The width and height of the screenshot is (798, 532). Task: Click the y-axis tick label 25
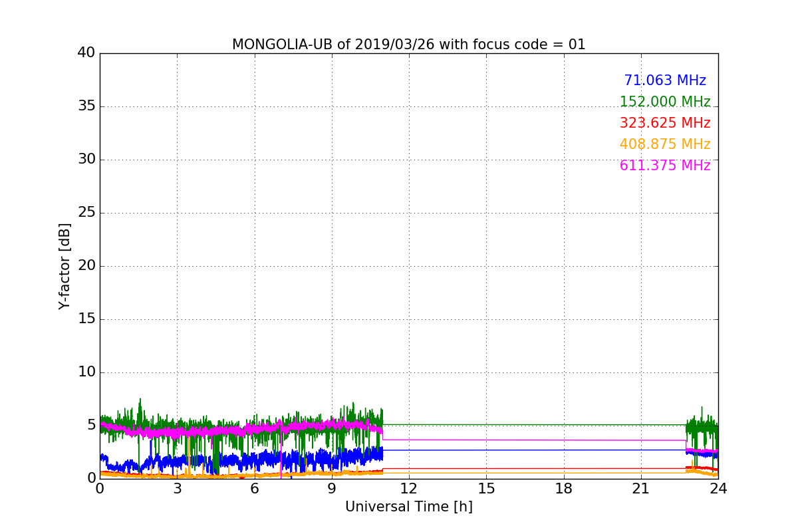coord(86,212)
